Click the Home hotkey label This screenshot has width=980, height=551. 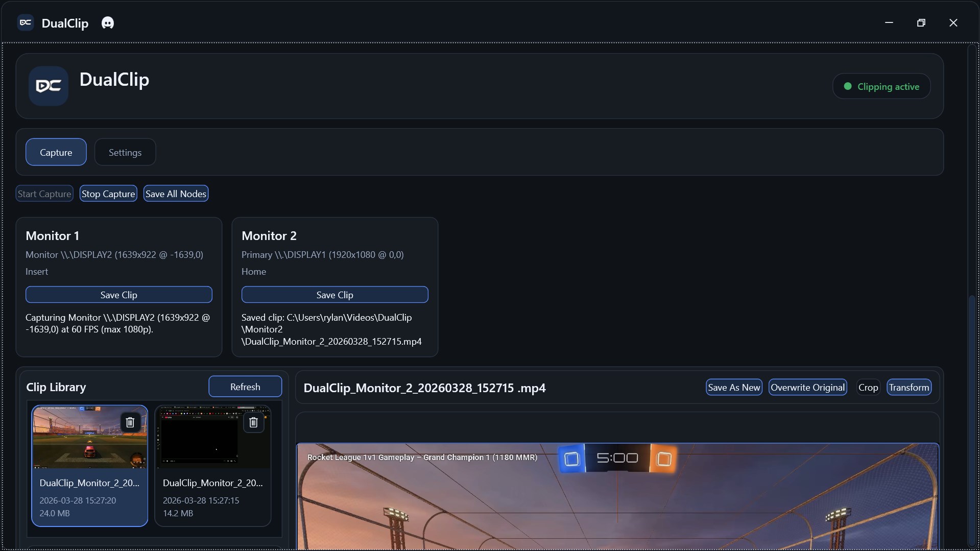tap(254, 271)
